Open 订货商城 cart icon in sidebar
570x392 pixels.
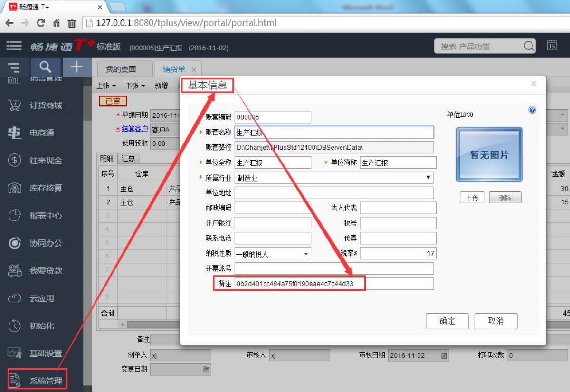click(14, 105)
